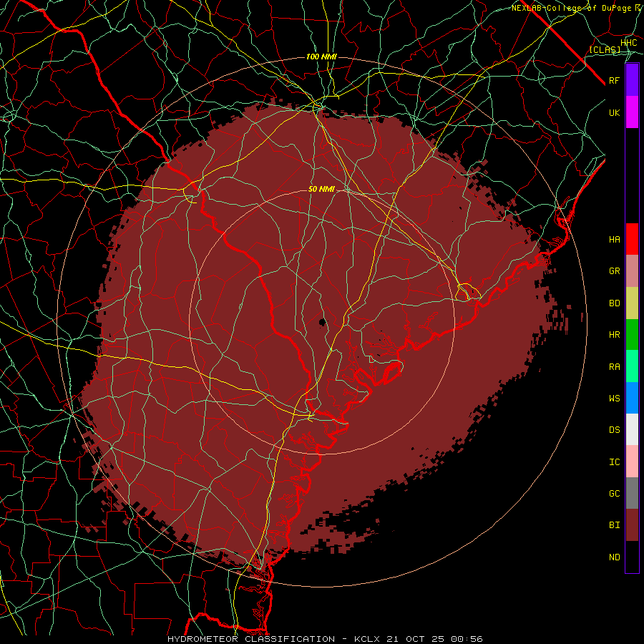This screenshot has width=644, height=644.
Task: Click the HR legend label
Action: pyautogui.click(x=614, y=335)
